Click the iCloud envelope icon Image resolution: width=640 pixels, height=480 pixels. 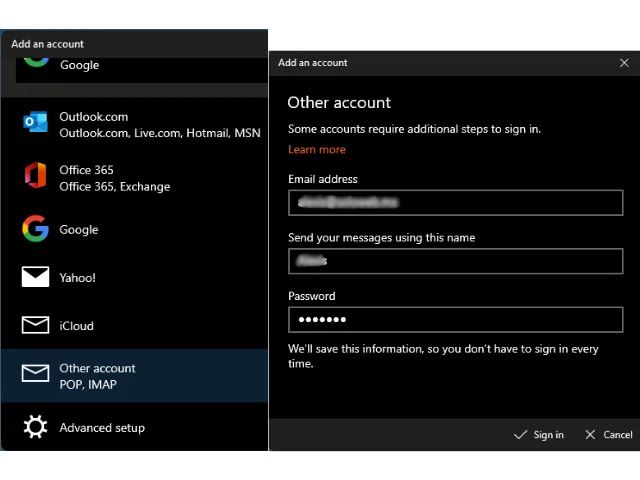[x=36, y=325]
